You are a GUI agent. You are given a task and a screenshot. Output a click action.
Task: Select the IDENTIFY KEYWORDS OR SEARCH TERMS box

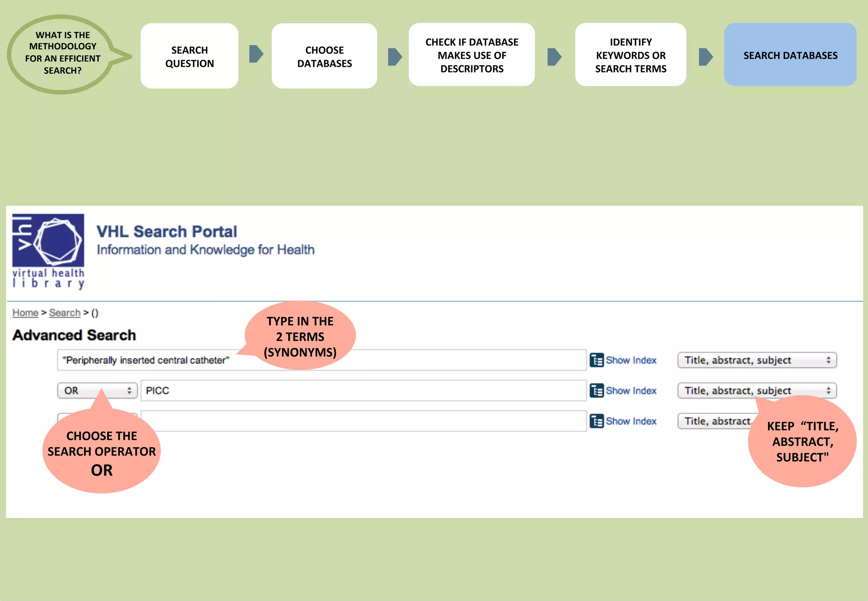coord(631,55)
